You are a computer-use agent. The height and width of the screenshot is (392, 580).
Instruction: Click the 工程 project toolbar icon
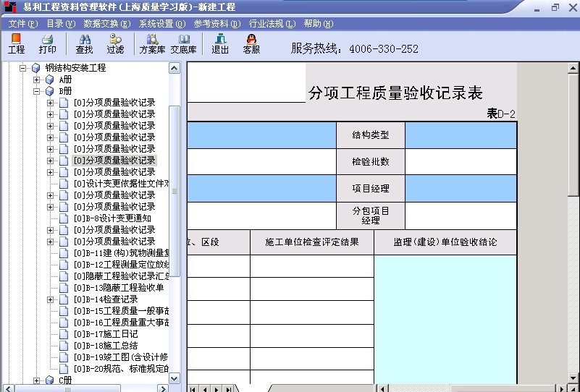[16, 43]
